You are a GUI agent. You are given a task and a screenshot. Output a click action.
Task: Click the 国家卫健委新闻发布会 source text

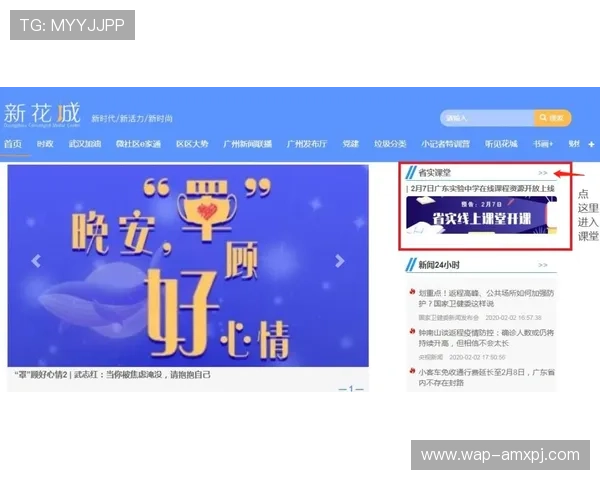click(448, 318)
